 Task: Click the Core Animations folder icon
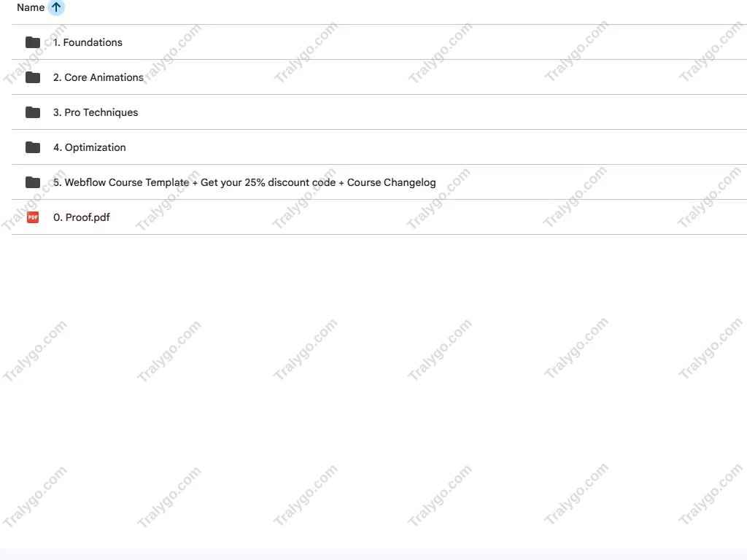tap(32, 77)
